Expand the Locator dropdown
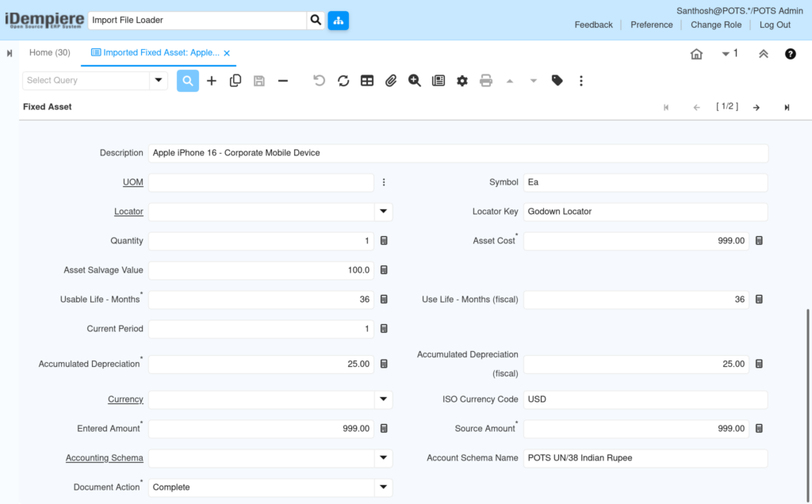Viewport: 812px width, 504px height. (x=383, y=211)
